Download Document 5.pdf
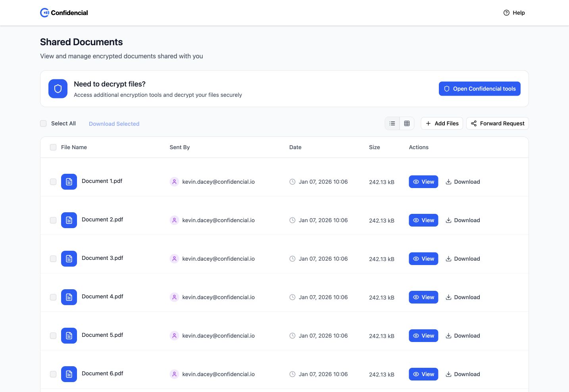 pyautogui.click(x=463, y=336)
